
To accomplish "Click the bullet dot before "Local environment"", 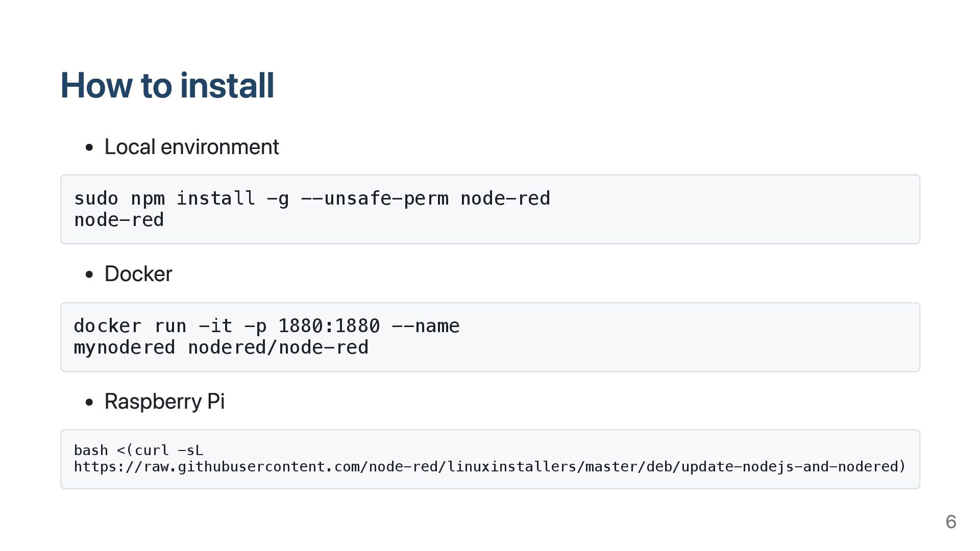I will coord(90,148).
